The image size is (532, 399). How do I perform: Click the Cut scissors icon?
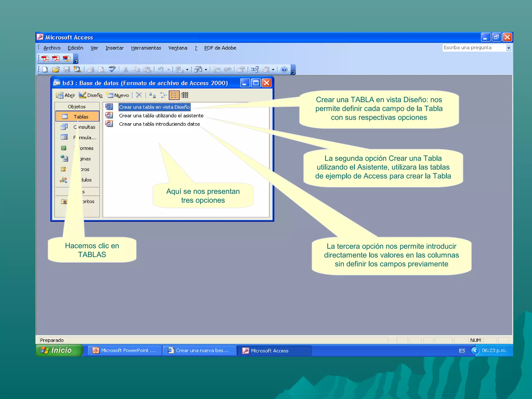coord(126,69)
